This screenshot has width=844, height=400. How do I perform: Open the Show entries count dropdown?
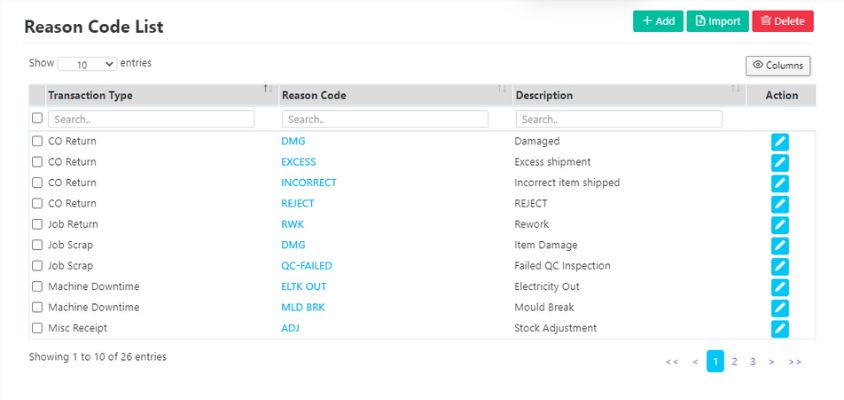pos(87,64)
